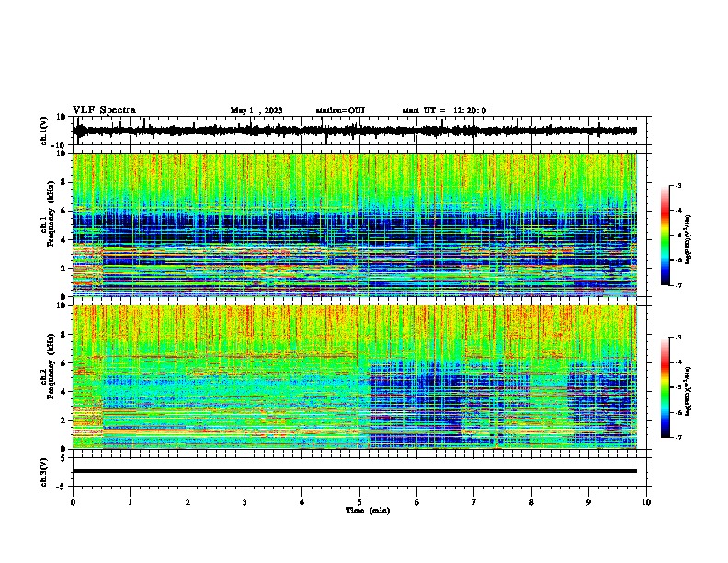Click the time axis tick label "8"
Screen dimensions: 728x563
point(531,502)
